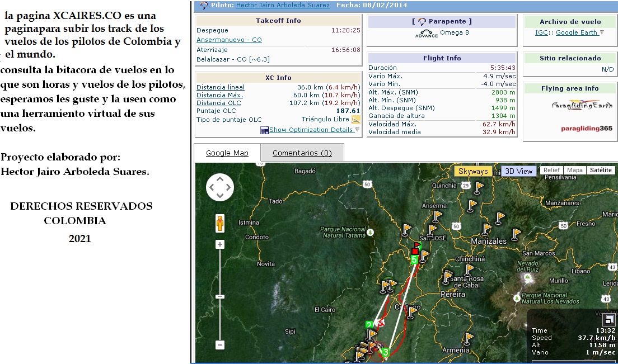Expand the arrow after Show Optimization Details

pyautogui.click(x=357, y=130)
